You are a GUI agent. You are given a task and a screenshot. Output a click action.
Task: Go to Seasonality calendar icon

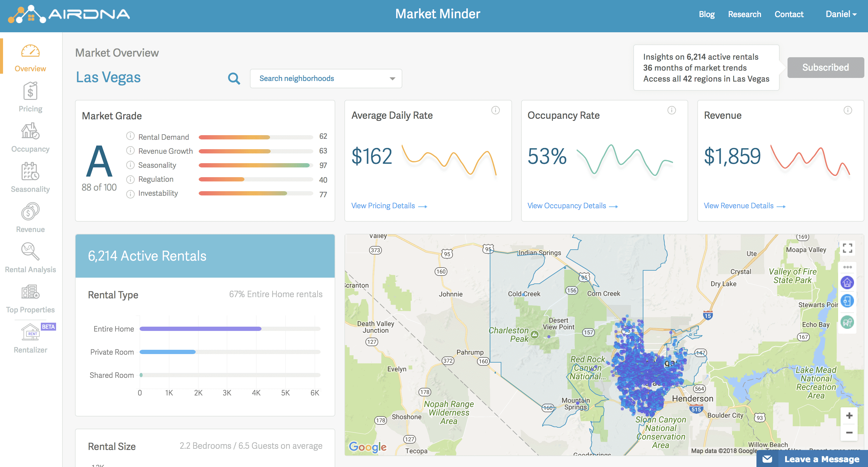click(30, 171)
